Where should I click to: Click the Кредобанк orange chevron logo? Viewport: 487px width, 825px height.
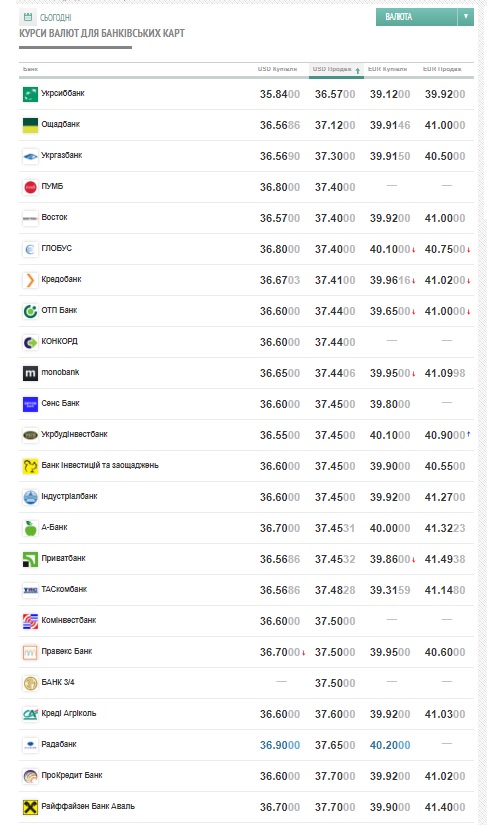(x=31, y=280)
